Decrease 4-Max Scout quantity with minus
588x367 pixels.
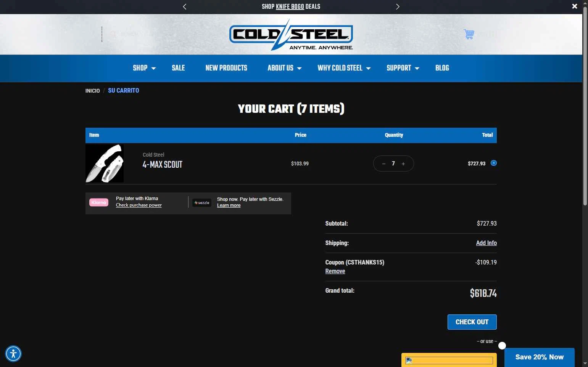[x=384, y=164]
